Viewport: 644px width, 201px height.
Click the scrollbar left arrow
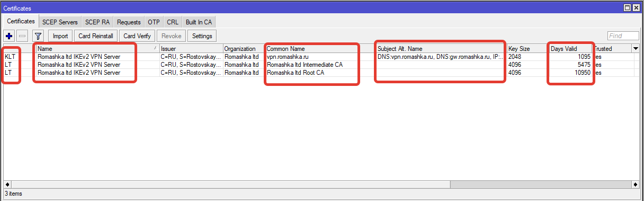7,185
